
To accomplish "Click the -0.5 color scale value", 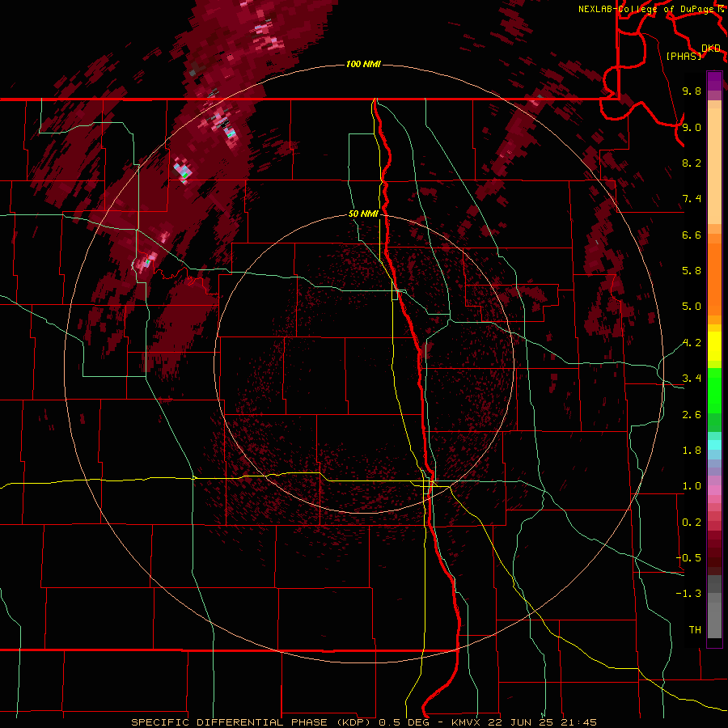I will click(x=688, y=558).
